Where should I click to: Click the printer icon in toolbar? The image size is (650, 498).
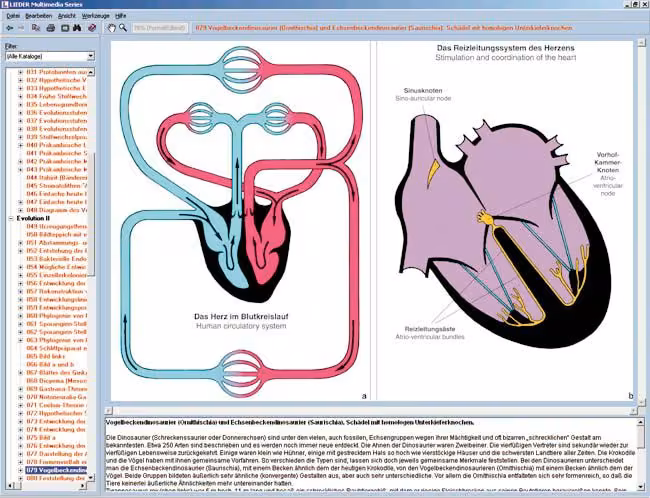(51, 28)
